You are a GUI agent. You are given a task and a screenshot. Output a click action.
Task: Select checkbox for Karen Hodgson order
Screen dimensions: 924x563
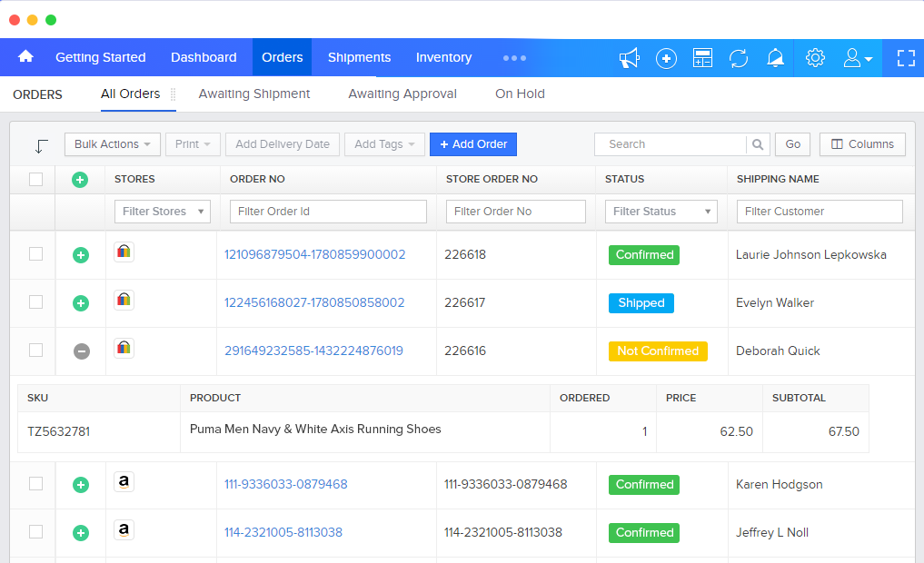coord(36,483)
